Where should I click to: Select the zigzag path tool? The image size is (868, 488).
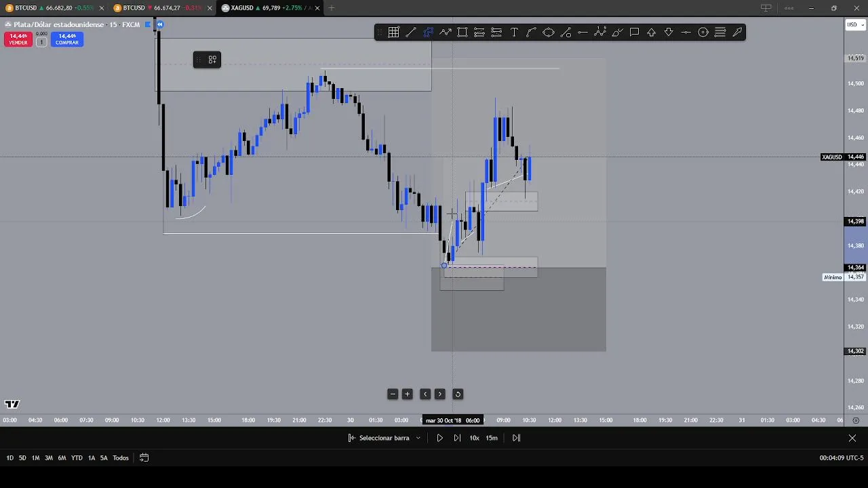(446, 33)
